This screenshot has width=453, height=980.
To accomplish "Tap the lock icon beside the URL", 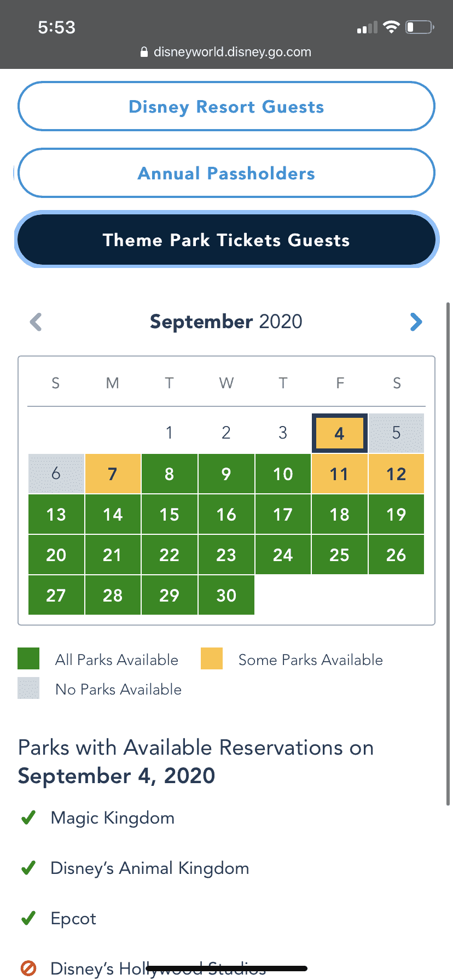I will click(x=144, y=52).
